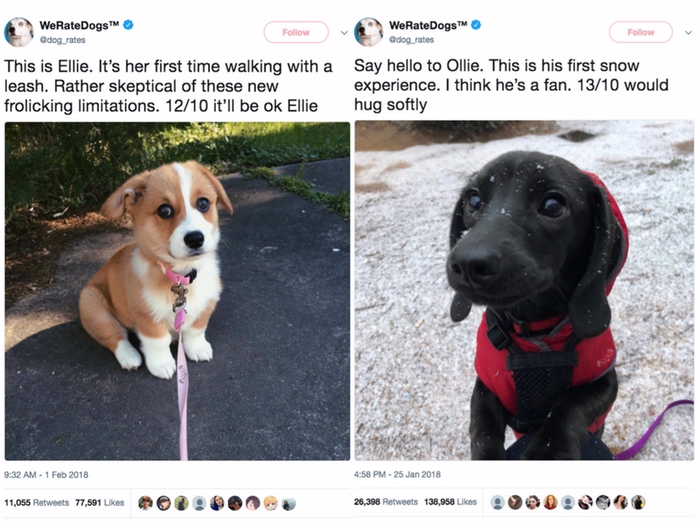700x525 pixels.
Task: Expand options chevron on Ellie tweet
Action: coord(344,33)
